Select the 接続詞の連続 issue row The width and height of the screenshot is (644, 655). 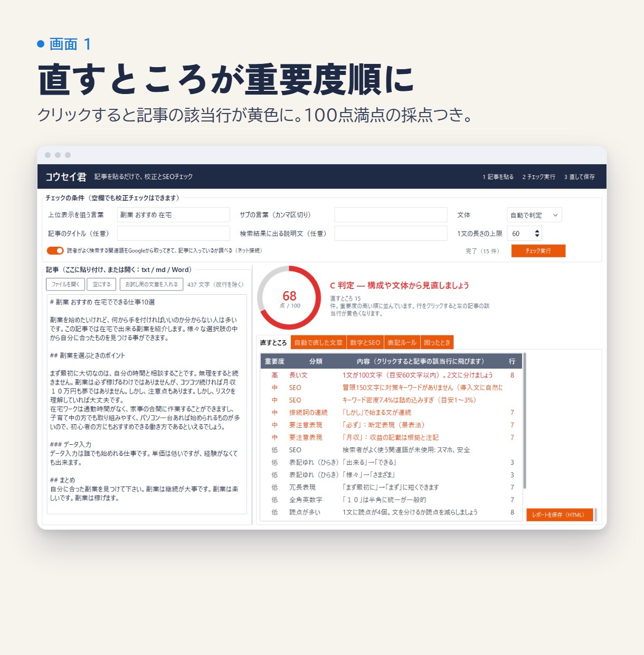pos(391,413)
